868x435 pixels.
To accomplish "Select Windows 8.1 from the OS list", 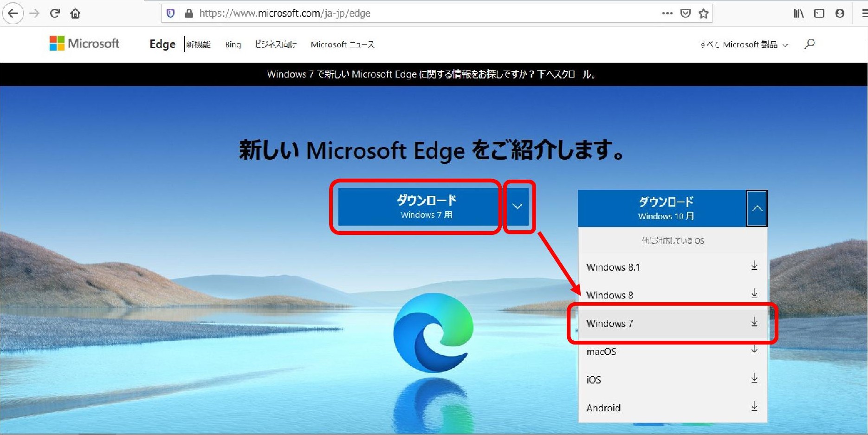I will click(673, 267).
